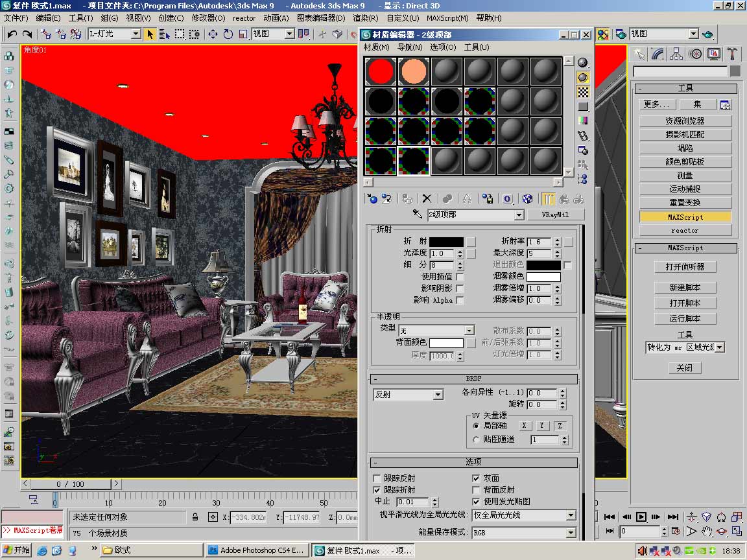This screenshot has width=747, height=560.
Task: Toggle Show End Result icon
Action: [549, 199]
